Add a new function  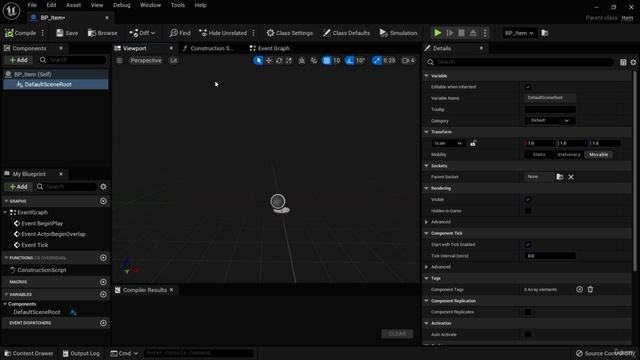coord(103,258)
